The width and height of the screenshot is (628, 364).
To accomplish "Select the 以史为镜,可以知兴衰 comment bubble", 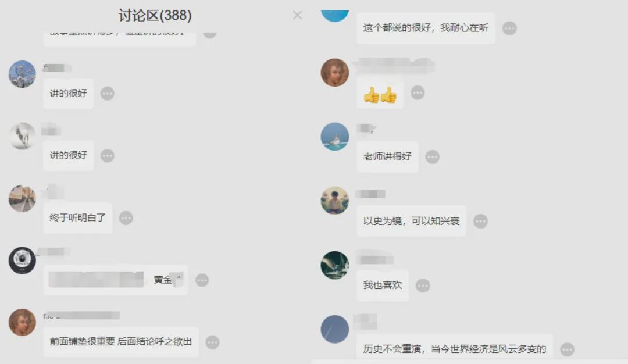I will coord(411,221).
